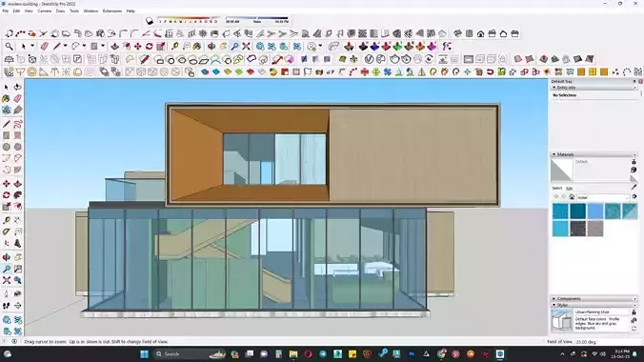Open the Window menu
The image size is (644, 362).
(x=91, y=11)
